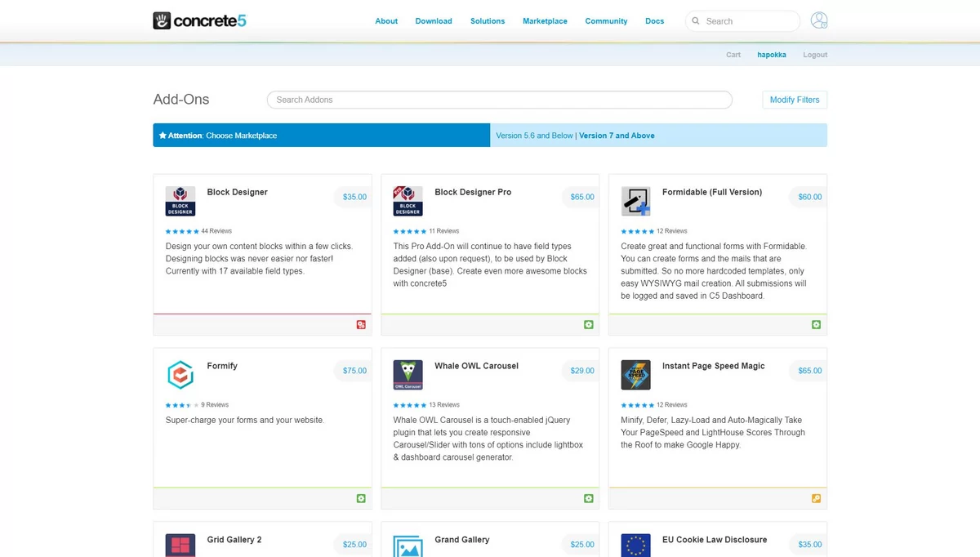Click "9 Reviews" under Formify
980x557 pixels.
click(x=215, y=405)
